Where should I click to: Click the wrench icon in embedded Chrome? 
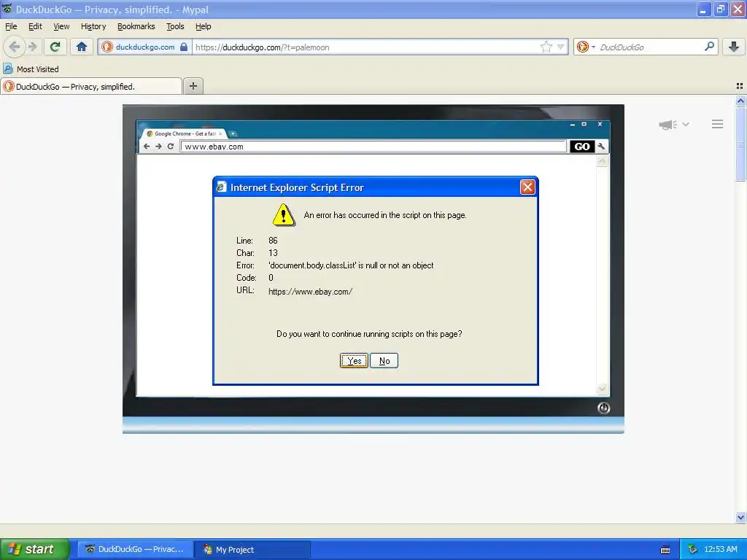[x=601, y=147]
